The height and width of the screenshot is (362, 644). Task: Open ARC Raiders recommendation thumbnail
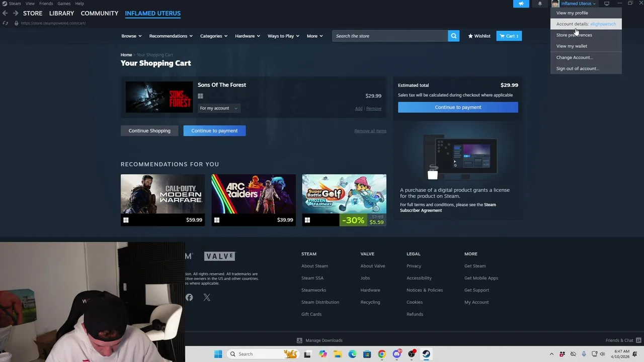tap(254, 200)
